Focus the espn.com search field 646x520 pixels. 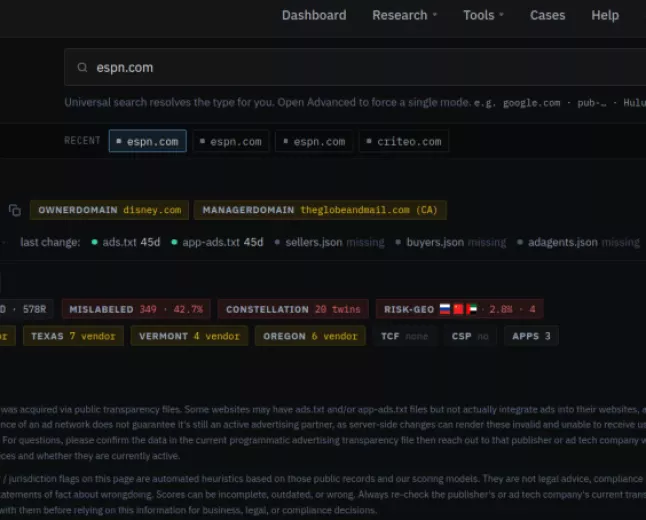coord(355,67)
